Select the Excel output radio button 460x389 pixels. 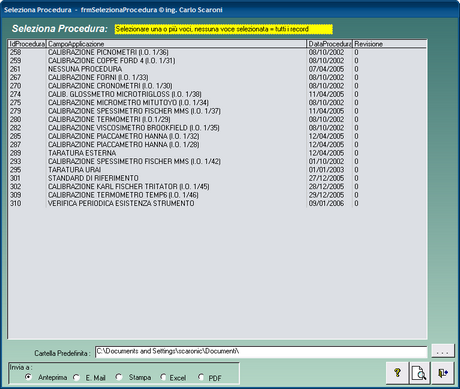pyautogui.click(x=163, y=377)
